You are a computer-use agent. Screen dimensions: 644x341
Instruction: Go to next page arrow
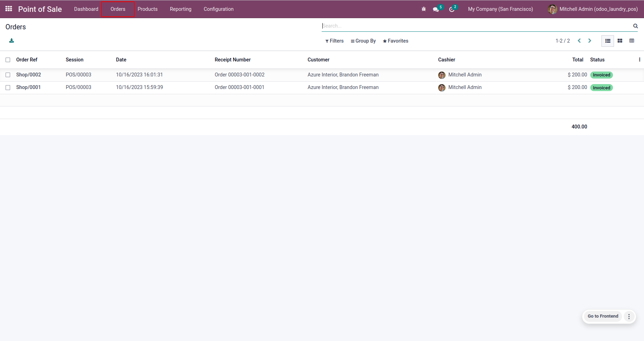pyautogui.click(x=590, y=41)
